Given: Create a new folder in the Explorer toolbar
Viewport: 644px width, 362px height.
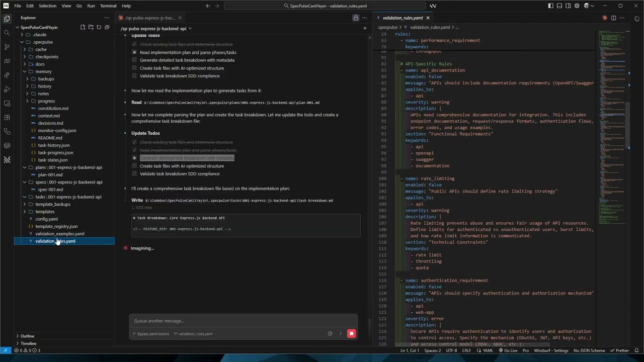Looking at the screenshot, I should click(91, 27).
